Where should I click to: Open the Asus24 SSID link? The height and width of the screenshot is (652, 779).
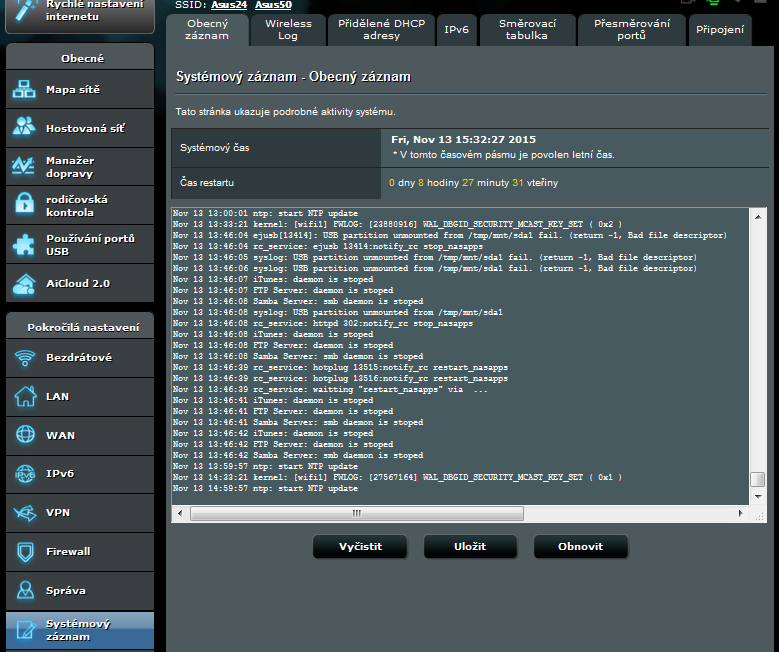tap(229, 5)
